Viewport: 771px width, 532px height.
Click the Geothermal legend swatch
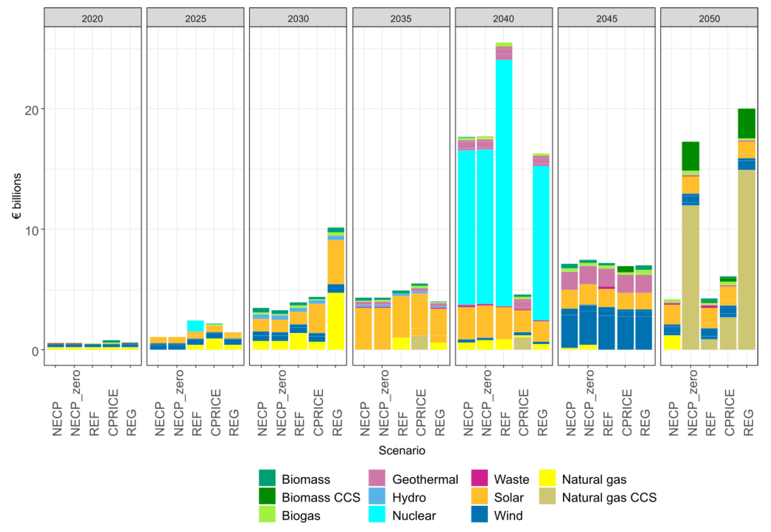click(x=377, y=478)
